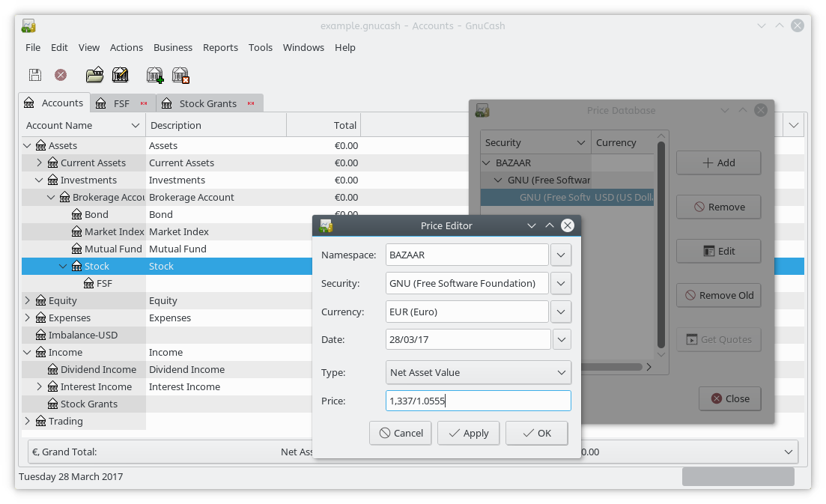Sort by the Account Name column header

click(83, 125)
